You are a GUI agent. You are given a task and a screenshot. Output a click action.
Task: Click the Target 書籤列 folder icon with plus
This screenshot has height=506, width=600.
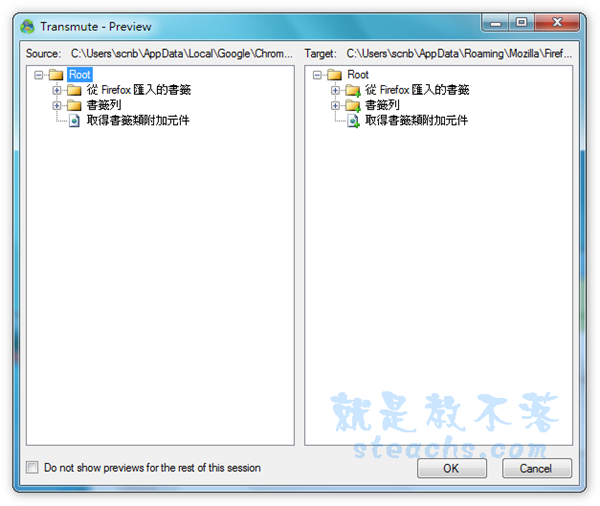point(353,106)
